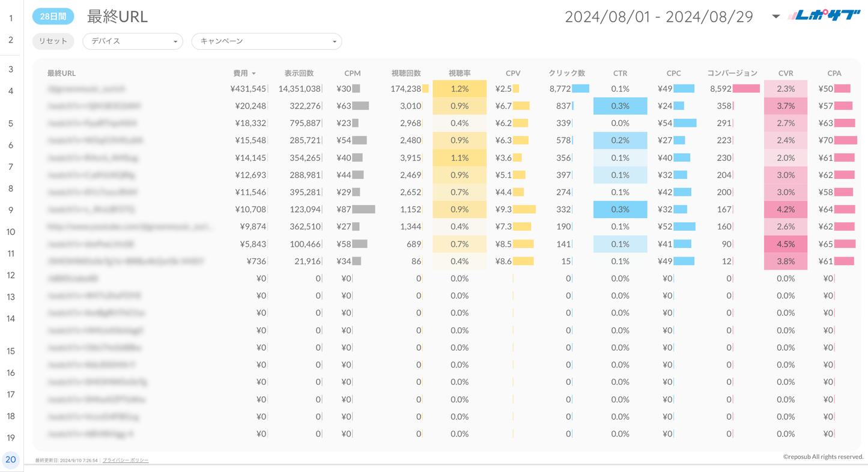
Task: Click the 8,772 clicks cell
Action: pos(560,89)
